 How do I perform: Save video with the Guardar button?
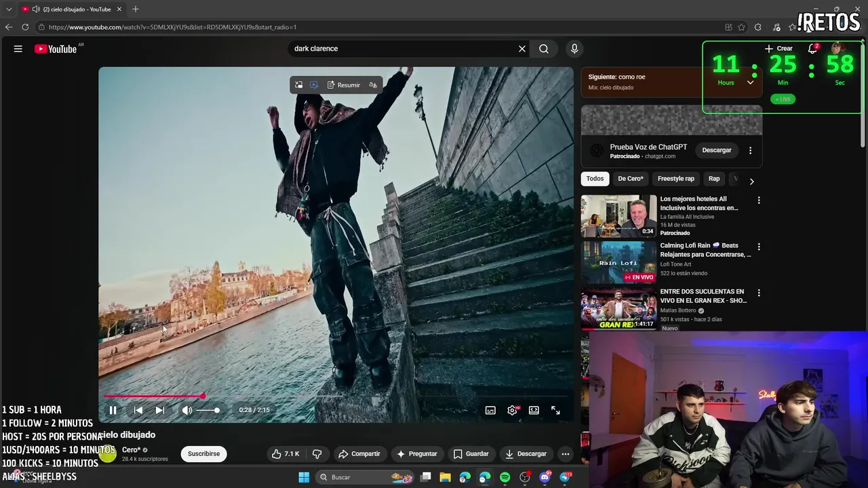471,454
